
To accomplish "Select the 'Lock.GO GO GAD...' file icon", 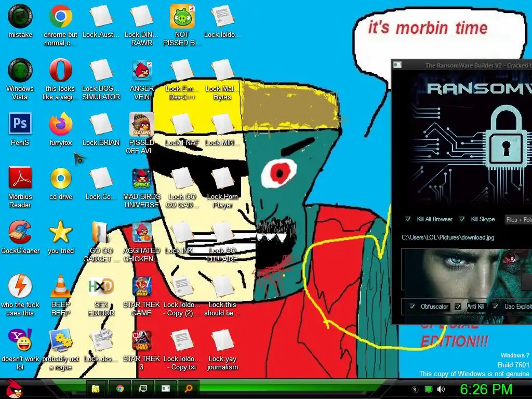I will point(182,178).
